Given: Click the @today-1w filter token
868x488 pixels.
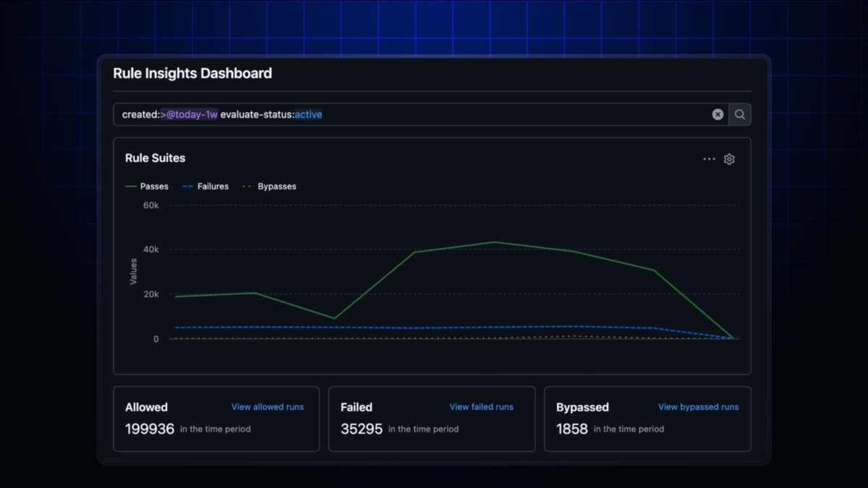Looking at the screenshot, I should [189, 114].
